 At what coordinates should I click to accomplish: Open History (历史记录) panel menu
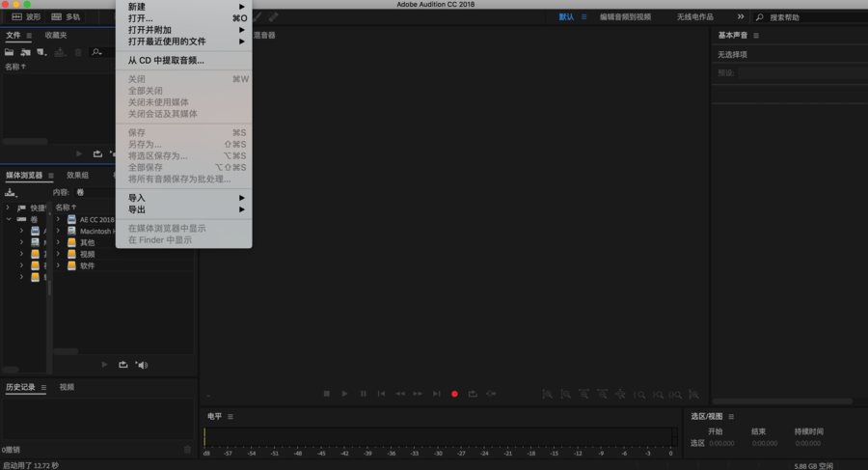(43, 387)
